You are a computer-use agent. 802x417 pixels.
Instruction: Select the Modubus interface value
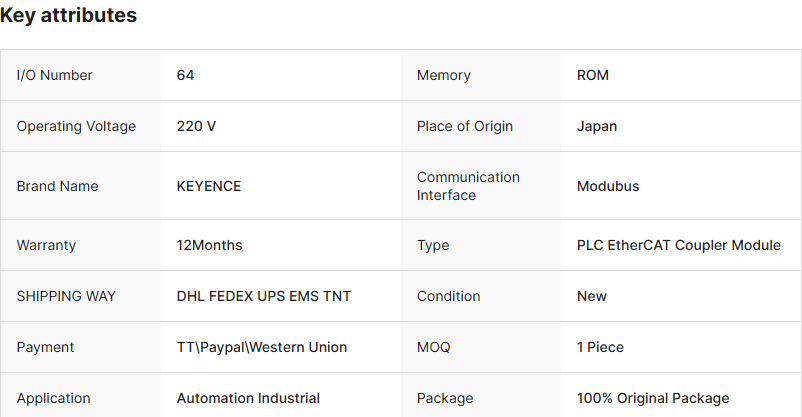click(608, 186)
